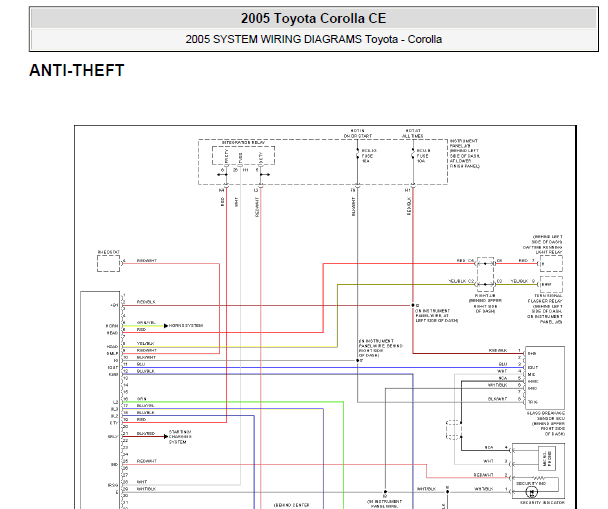Click the RED/WHT label next to RHEOSTAT
Viewport: 608px width, 509px height.
click(x=147, y=261)
